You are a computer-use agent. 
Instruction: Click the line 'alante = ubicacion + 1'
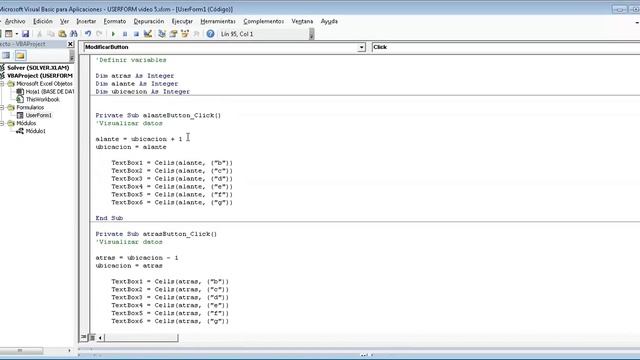pyautogui.click(x=139, y=139)
